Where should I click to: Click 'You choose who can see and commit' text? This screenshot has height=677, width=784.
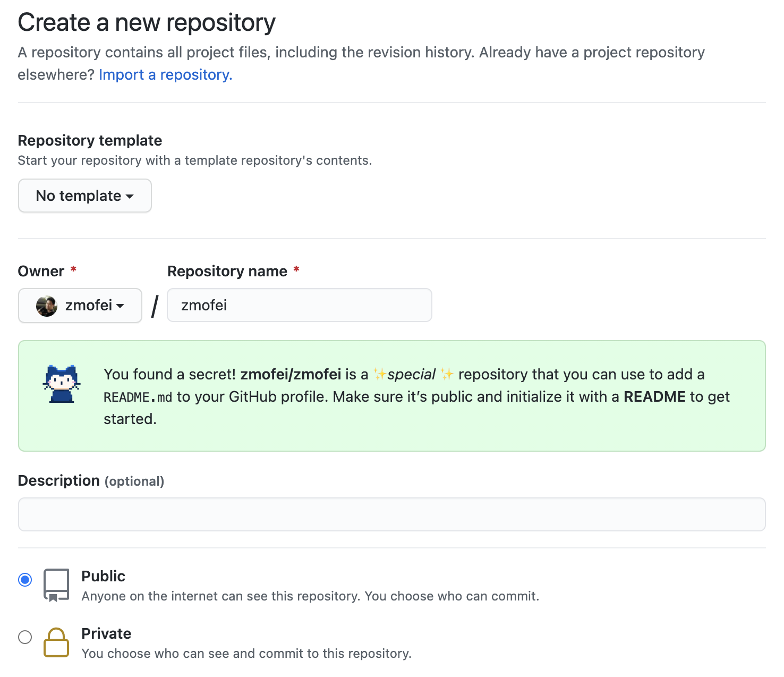[x=246, y=654]
